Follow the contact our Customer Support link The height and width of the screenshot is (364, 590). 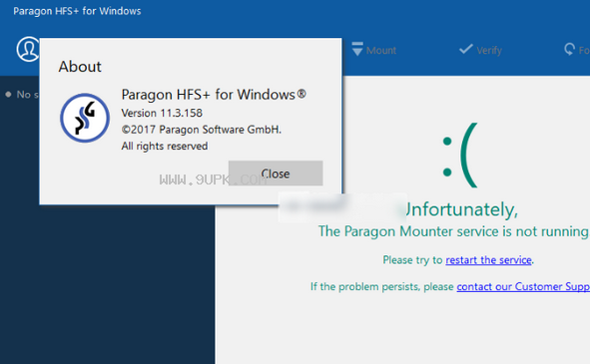[x=523, y=286]
